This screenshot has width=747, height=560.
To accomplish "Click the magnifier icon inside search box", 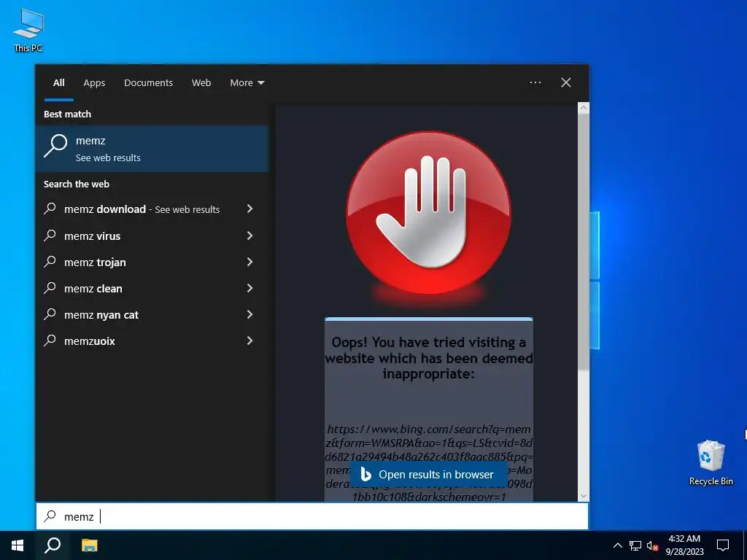I will (50, 516).
